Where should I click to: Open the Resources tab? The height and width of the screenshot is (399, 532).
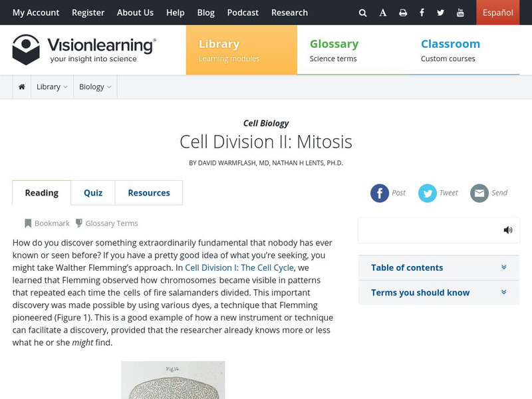coord(149,193)
